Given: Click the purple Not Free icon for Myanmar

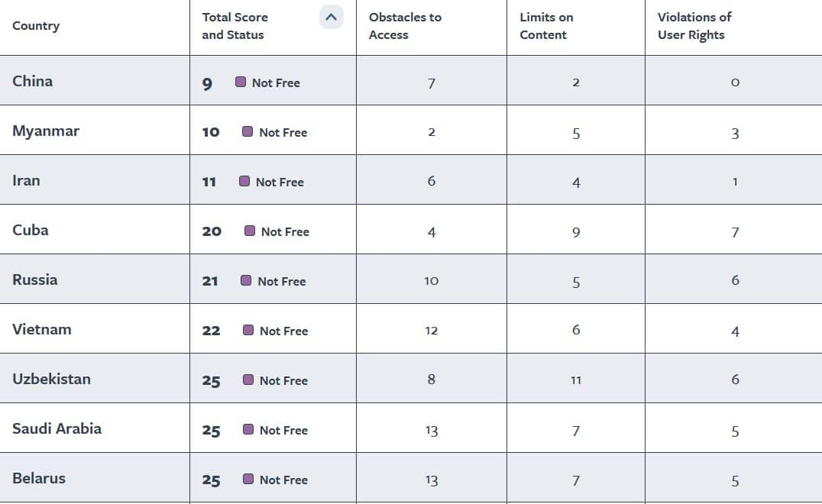Looking at the screenshot, I should pyautogui.click(x=248, y=131).
